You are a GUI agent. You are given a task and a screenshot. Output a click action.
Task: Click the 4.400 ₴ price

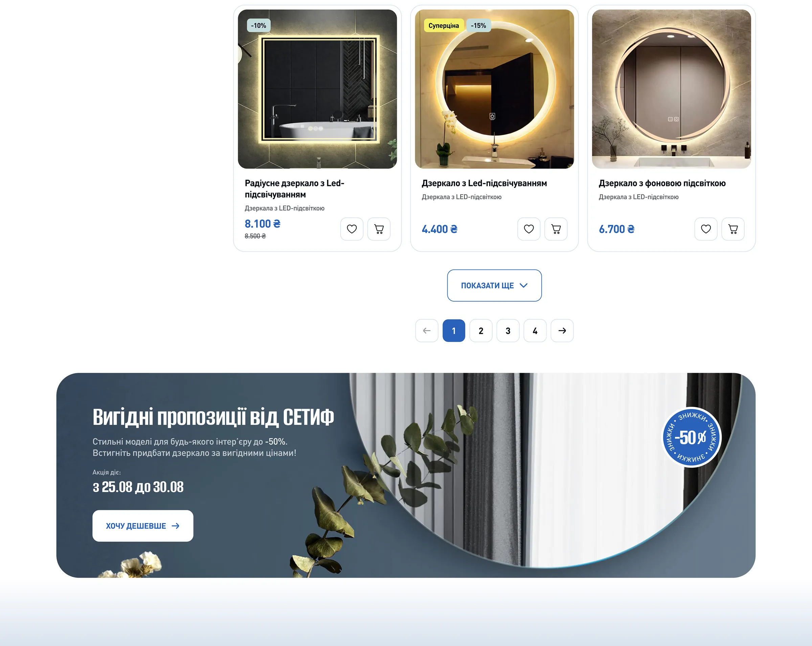click(x=439, y=229)
